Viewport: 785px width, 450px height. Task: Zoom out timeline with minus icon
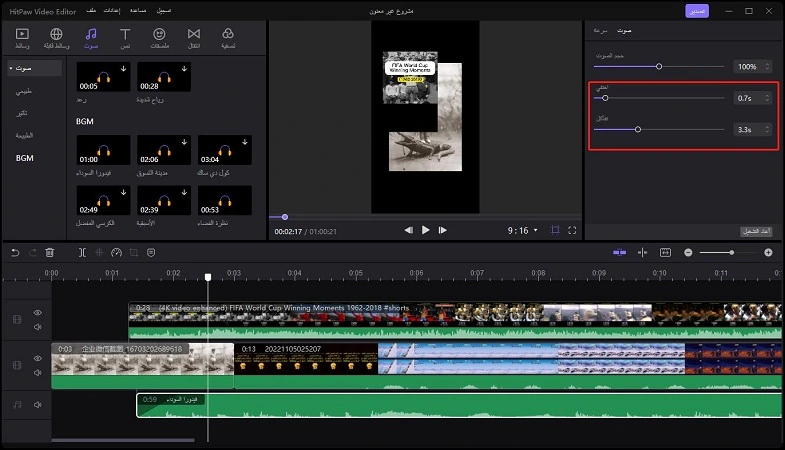688,253
